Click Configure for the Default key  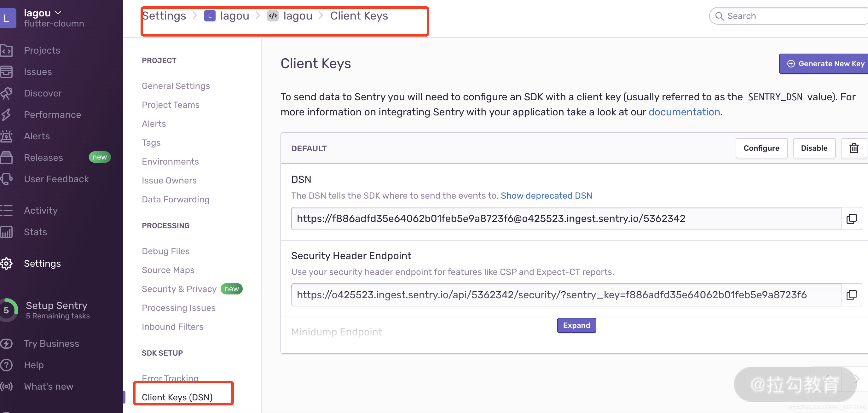[x=761, y=148]
